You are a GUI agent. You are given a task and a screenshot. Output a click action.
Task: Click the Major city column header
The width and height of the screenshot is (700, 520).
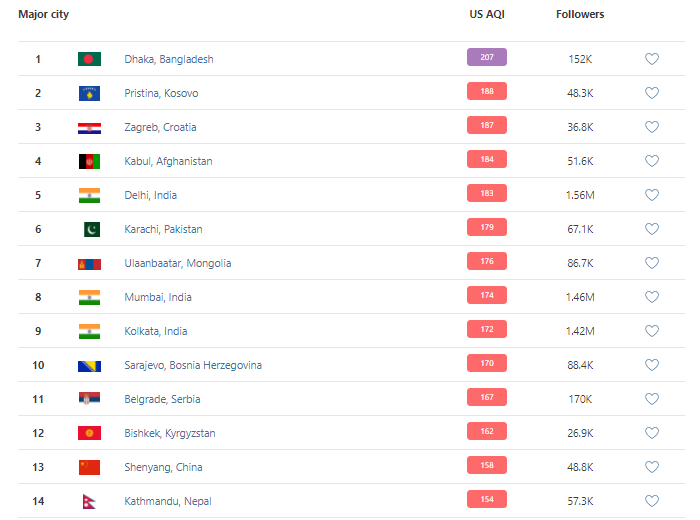43,15
